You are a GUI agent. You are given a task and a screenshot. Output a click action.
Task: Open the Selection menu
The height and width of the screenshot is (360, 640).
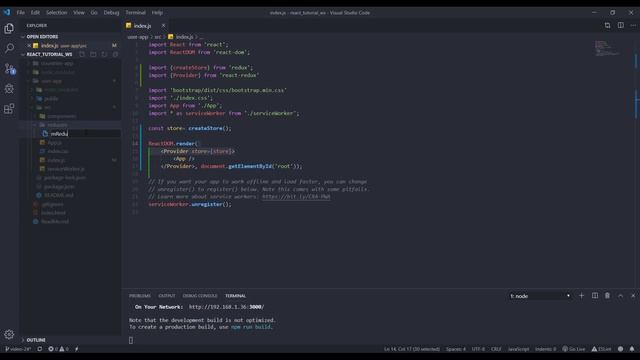pyautogui.click(x=56, y=13)
